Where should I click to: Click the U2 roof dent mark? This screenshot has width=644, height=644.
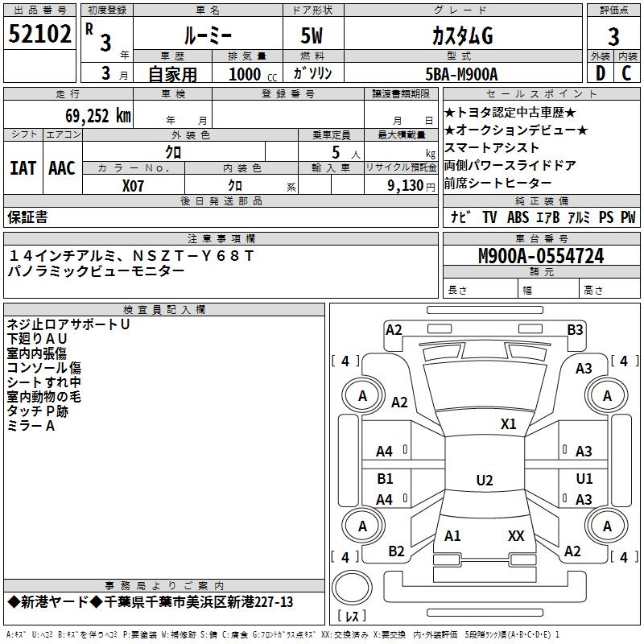coord(485,480)
